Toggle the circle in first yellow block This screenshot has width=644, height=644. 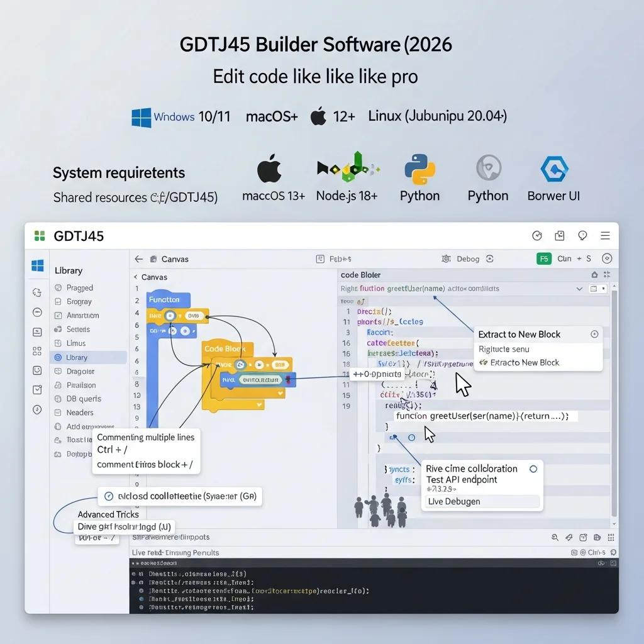tap(170, 316)
